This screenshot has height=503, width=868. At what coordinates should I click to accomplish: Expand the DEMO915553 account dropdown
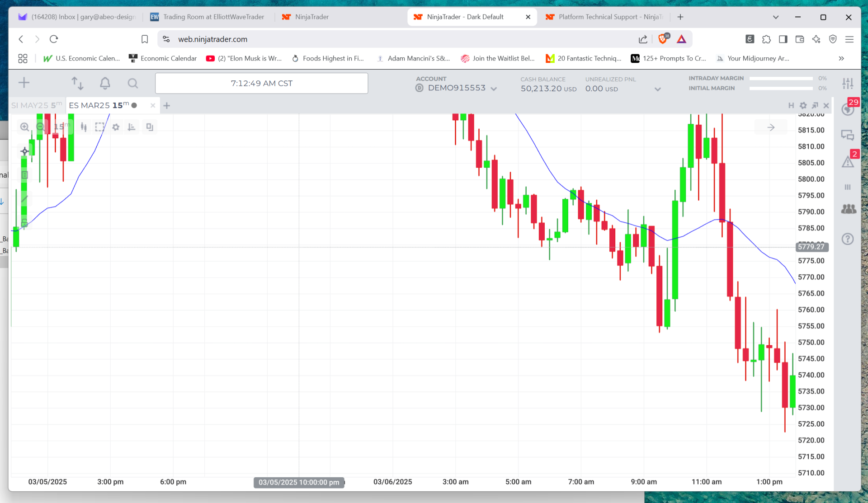(x=494, y=89)
